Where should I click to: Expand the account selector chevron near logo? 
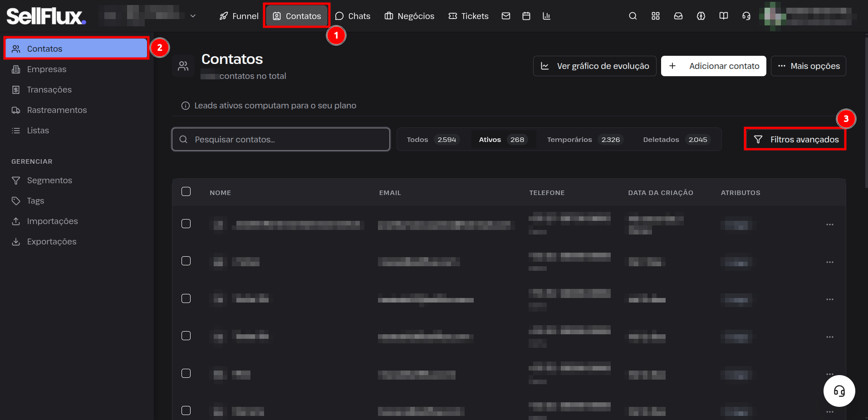point(193,16)
